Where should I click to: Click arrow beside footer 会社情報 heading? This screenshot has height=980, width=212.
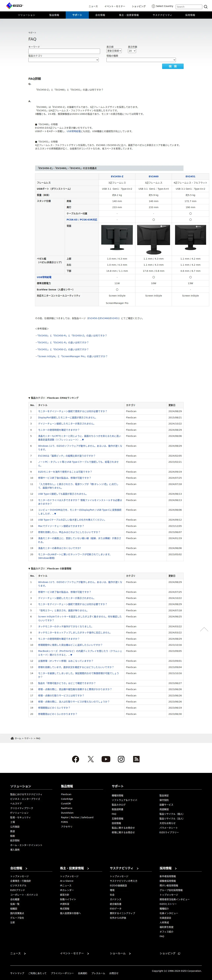click(26, 868)
